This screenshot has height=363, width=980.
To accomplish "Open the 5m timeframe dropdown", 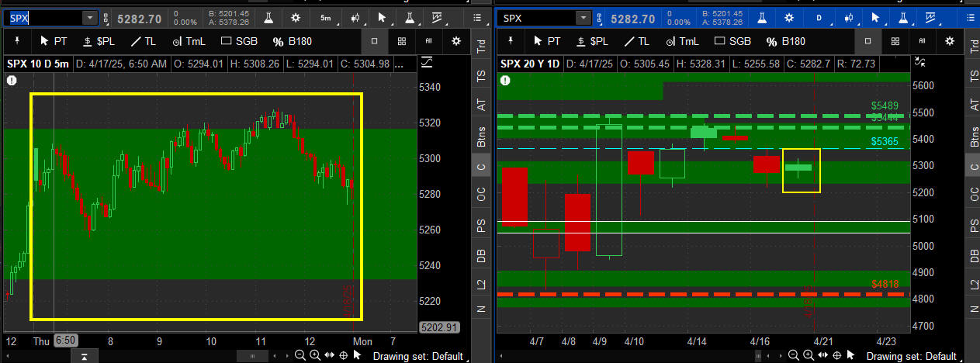I will pyautogui.click(x=326, y=17).
